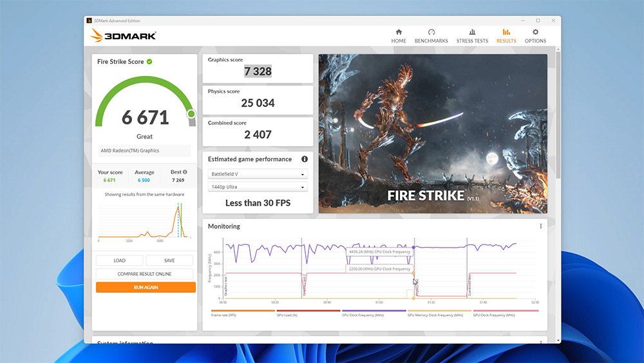The image size is (644, 363).
Task: Open the Stress Tests chart icon
Action: [472, 32]
